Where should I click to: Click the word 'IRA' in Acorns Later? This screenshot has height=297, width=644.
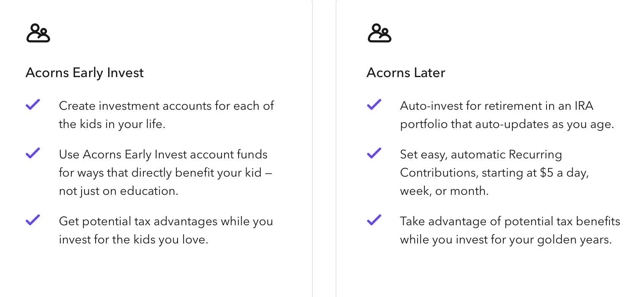point(584,106)
